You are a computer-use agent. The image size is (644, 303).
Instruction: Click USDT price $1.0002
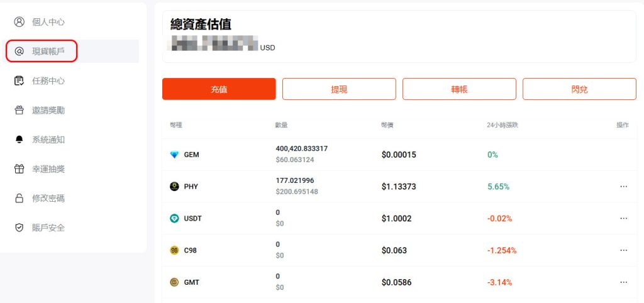pos(396,218)
